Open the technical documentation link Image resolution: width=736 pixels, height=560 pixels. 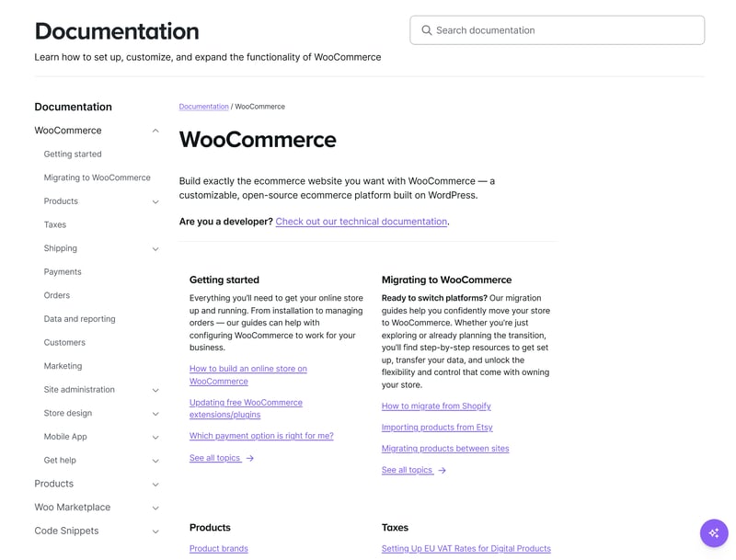[x=361, y=222]
